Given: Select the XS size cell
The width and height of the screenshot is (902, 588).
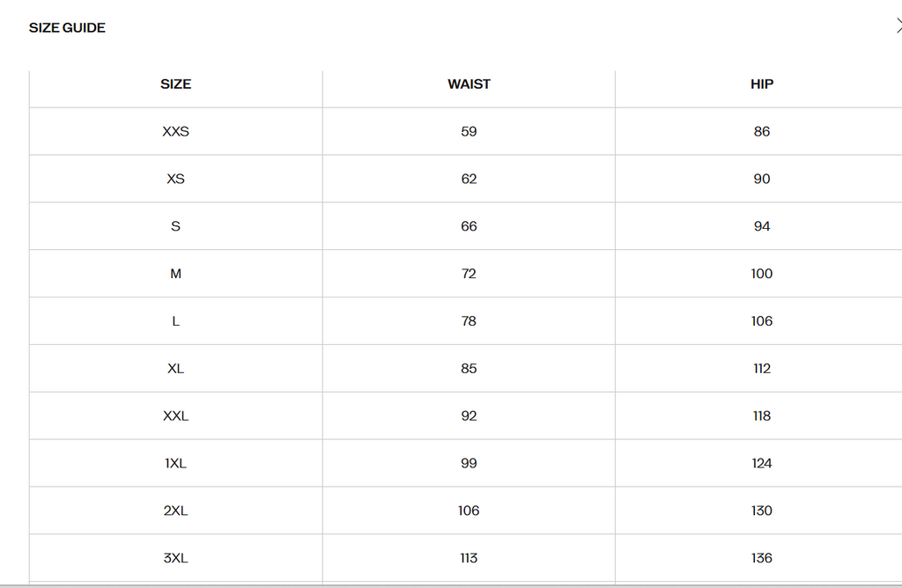Looking at the screenshot, I should [x=175, y=180].
